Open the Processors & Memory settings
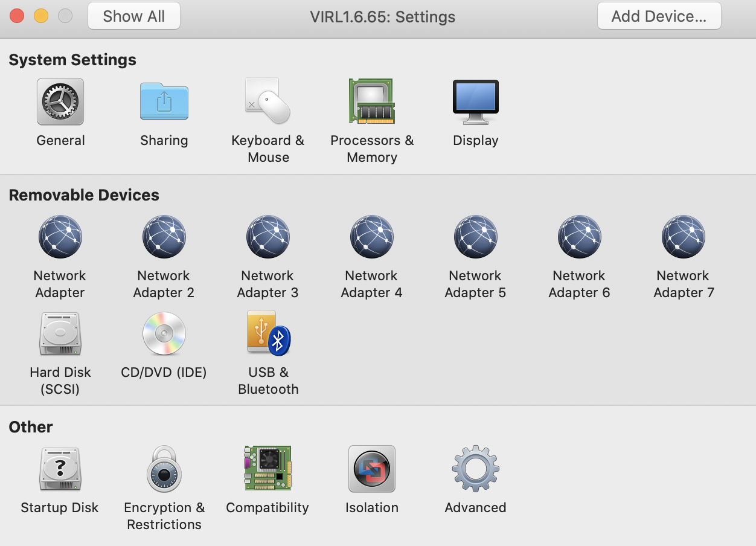 pyautogui.click(x=371, y=101)
